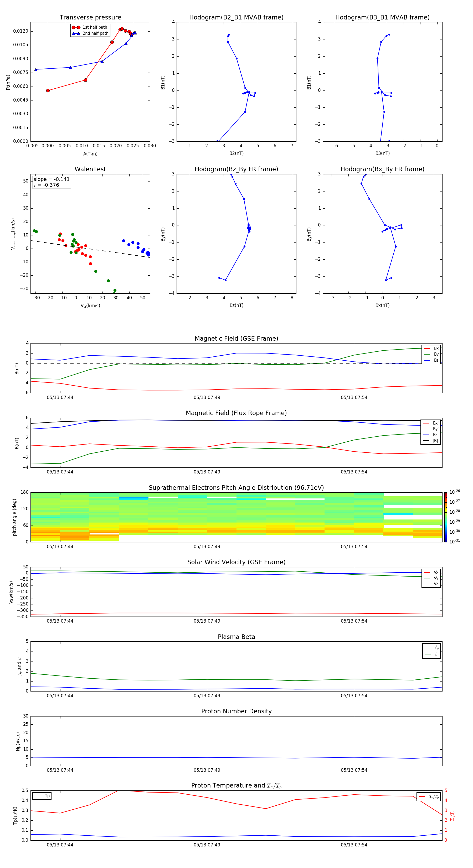
Task: Click the 'Plasma Beta' panel title
Action: click(x=236, y=637)
